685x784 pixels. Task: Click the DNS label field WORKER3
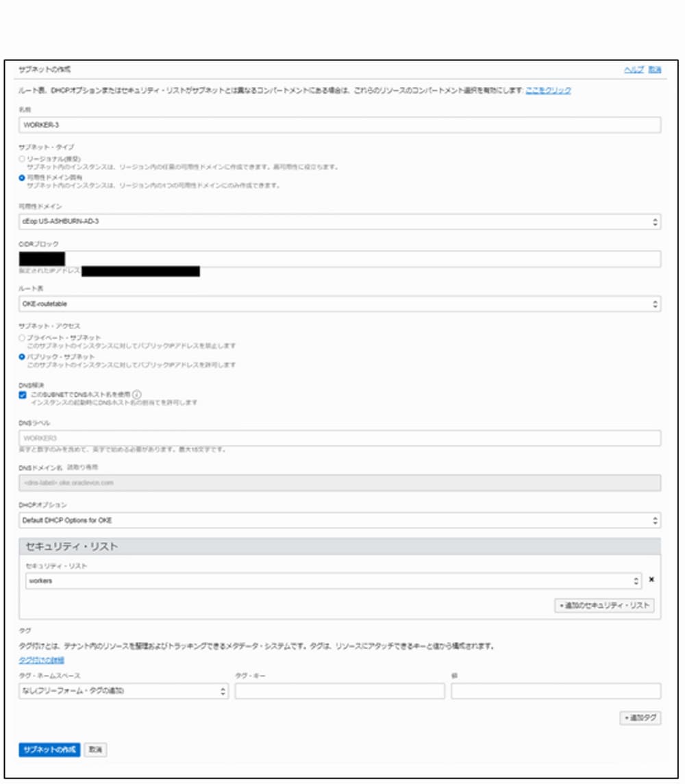[x=340, y=438]
